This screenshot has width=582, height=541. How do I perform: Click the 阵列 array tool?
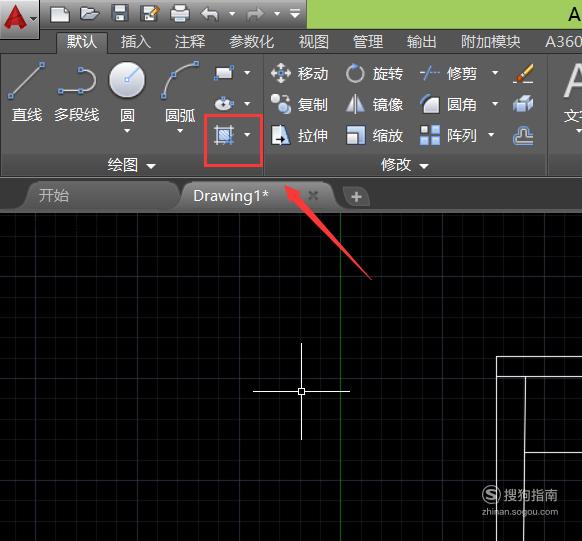(x=448, y=135)
